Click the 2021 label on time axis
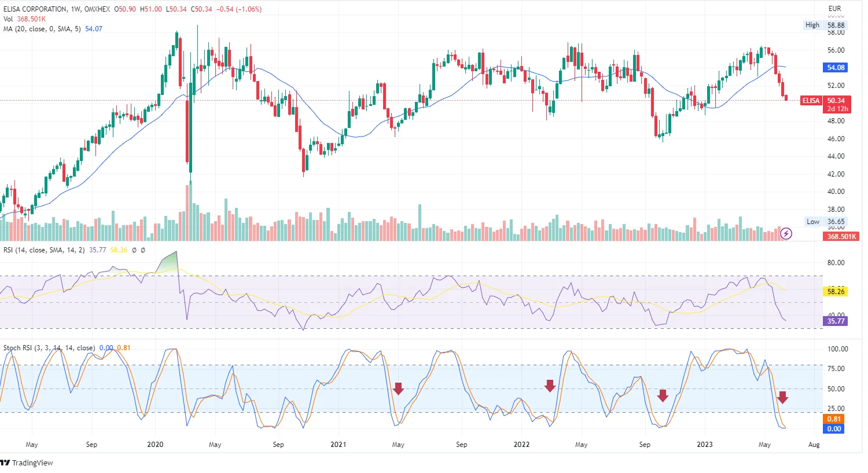 click(x=338, y=445)
